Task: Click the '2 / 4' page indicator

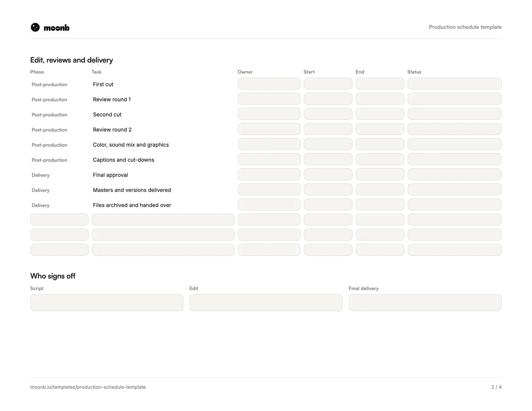Action: click(x=496, y=387)
